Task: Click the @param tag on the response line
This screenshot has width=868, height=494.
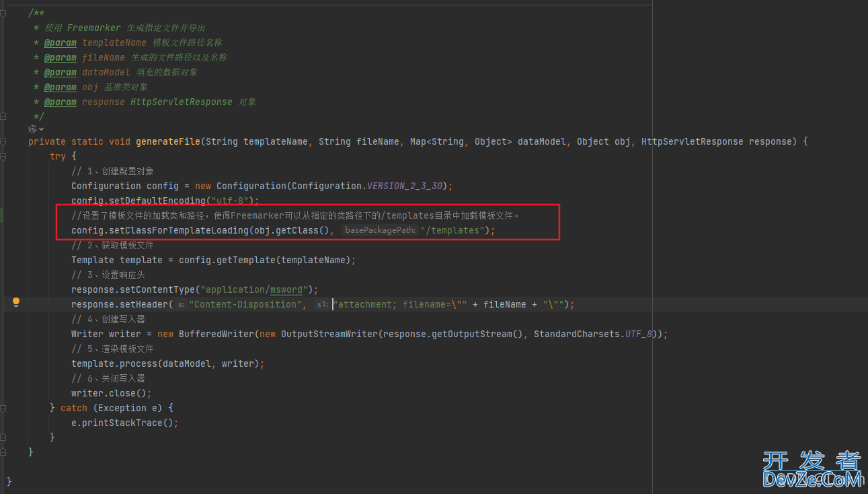Action: (x=61, y=102)
